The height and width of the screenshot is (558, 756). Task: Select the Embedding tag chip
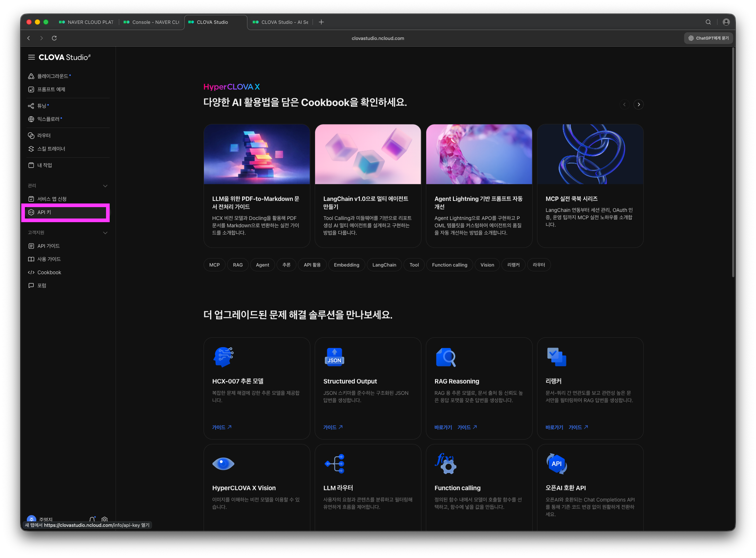(346, 265)
